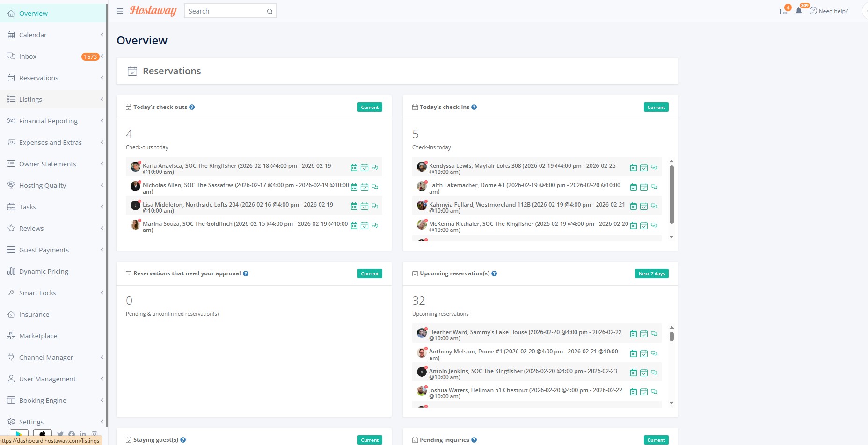Open reservation icon for Joshua Waters's row

click(644, 392)
